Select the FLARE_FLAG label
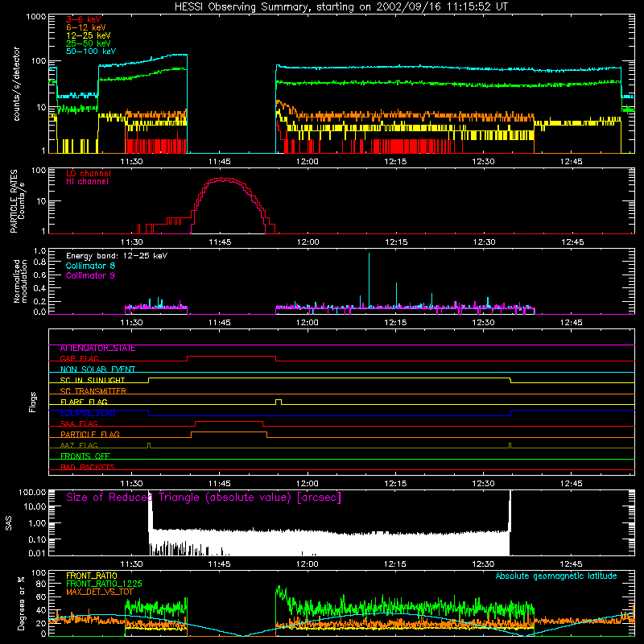644x644 pixels. point(84,402)
